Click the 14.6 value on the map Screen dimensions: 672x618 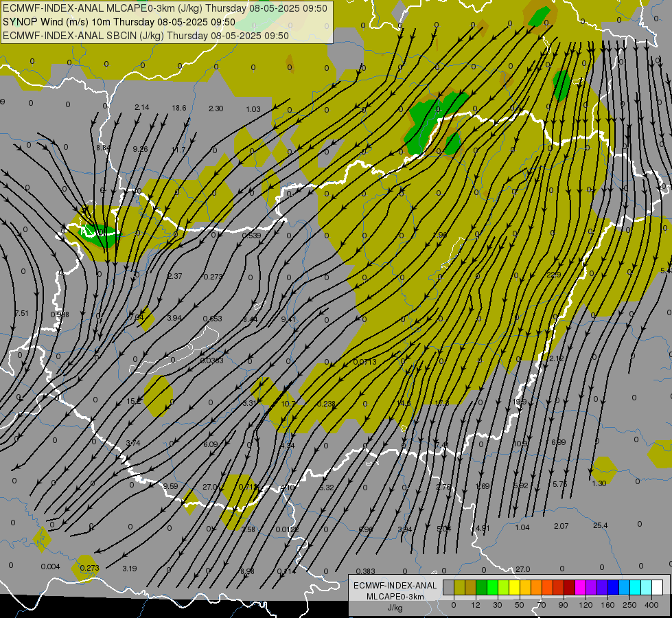[x=404, y=403]
